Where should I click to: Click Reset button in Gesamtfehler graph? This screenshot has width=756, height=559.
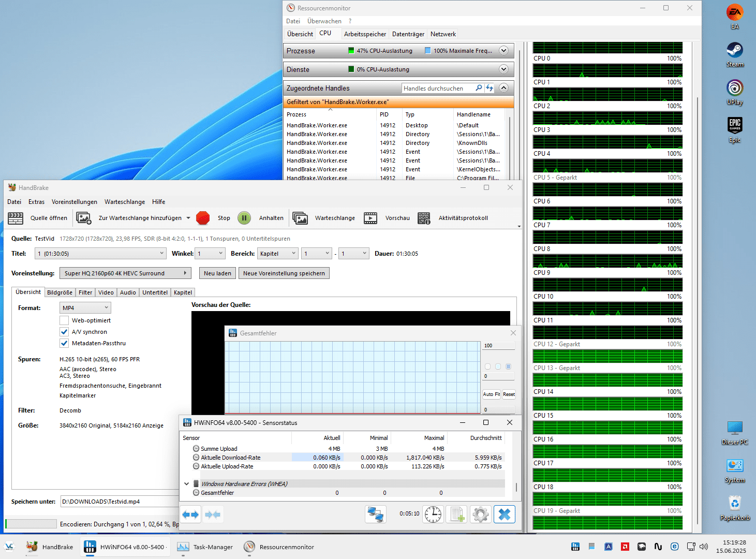tap(509, 394)
